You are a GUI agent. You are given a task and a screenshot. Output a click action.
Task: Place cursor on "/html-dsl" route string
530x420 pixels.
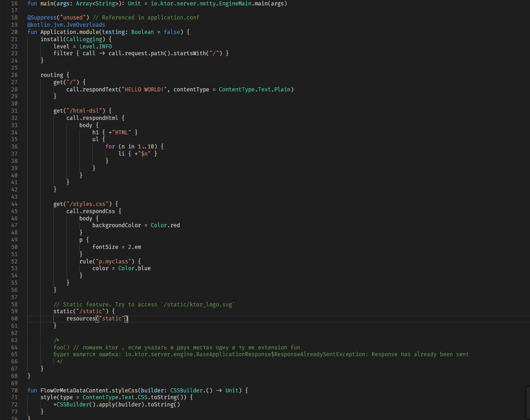click(84, 111)
